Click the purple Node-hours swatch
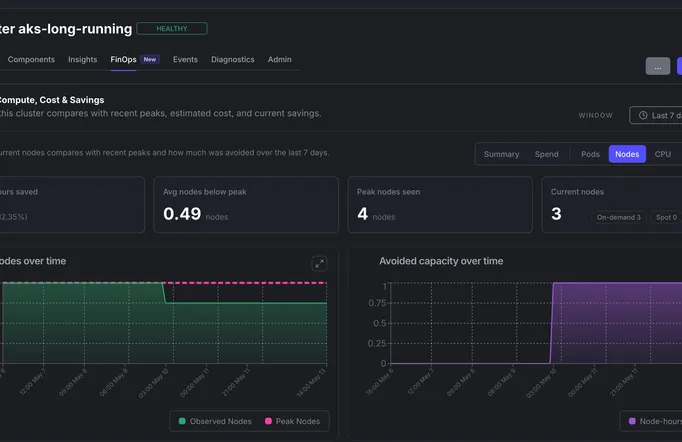 click(632, 421)
